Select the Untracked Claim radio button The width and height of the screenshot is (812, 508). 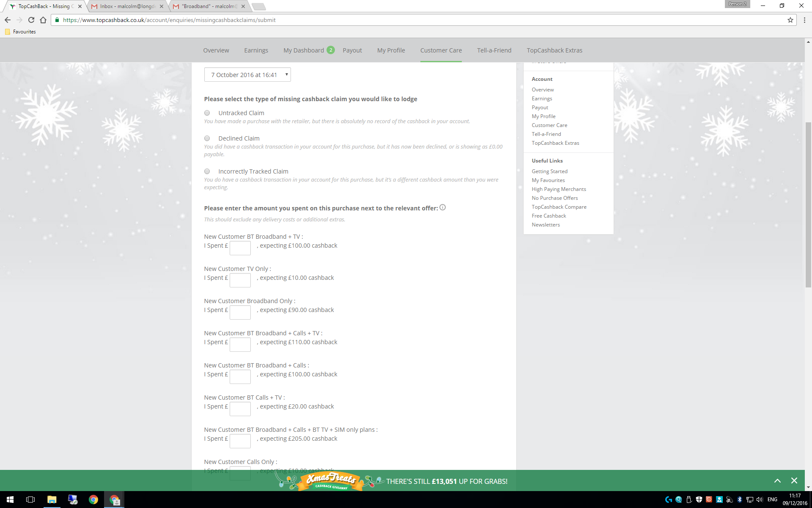[x=208, y=113]
